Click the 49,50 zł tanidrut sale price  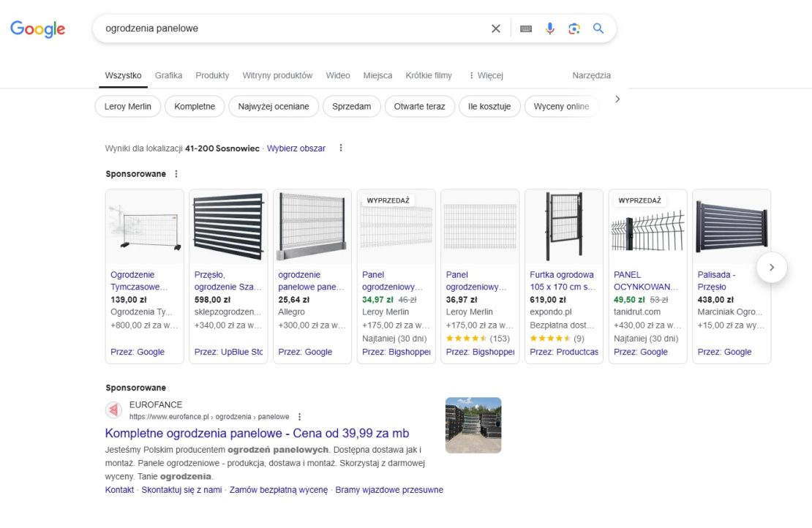(629, 300)
